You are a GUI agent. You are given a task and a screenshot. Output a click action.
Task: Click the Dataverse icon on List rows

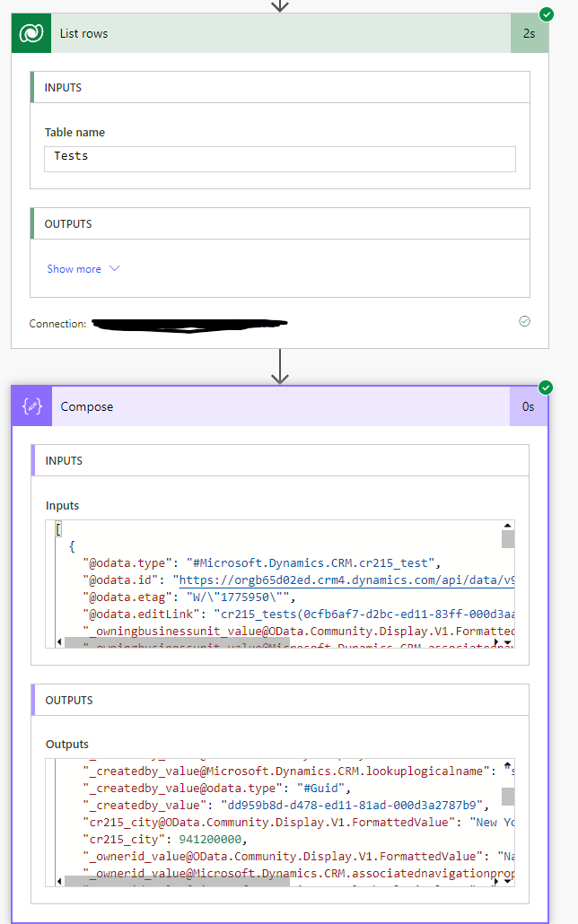coord(31,33)
